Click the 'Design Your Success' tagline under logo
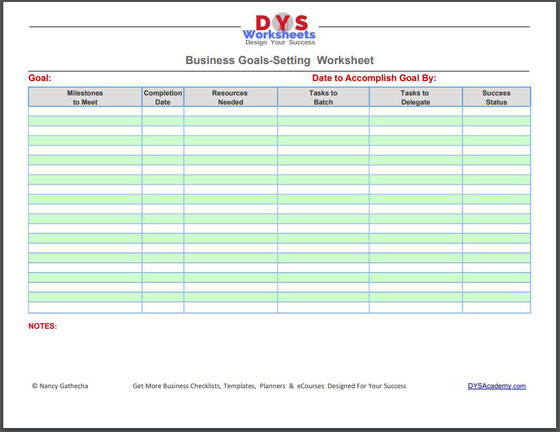560x432 pixels. 280,42
